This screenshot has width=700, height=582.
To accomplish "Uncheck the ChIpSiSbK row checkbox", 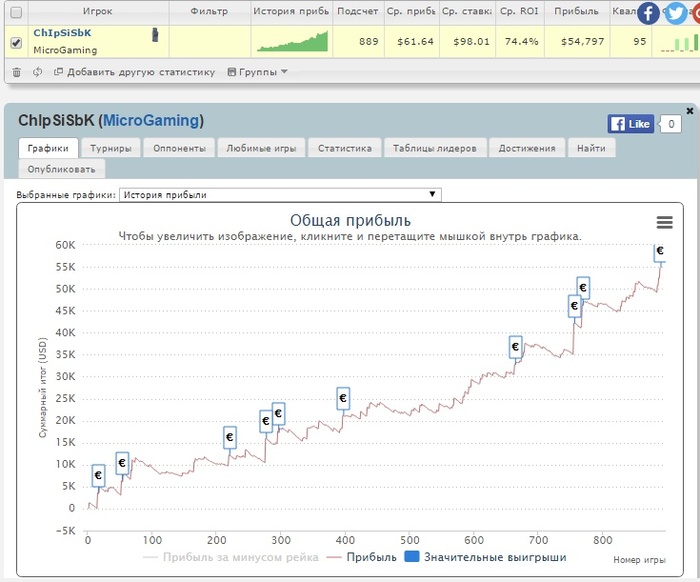I will pos(15,42).
